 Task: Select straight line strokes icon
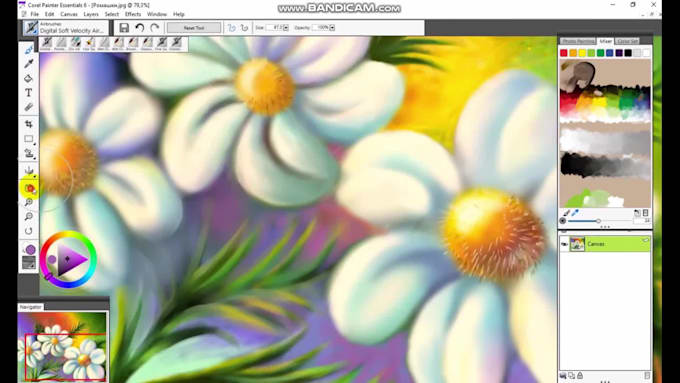tap(245, 28)
